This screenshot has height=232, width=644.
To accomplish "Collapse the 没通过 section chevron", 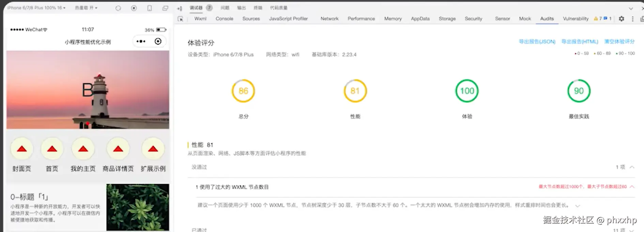I will click(632, 167).
